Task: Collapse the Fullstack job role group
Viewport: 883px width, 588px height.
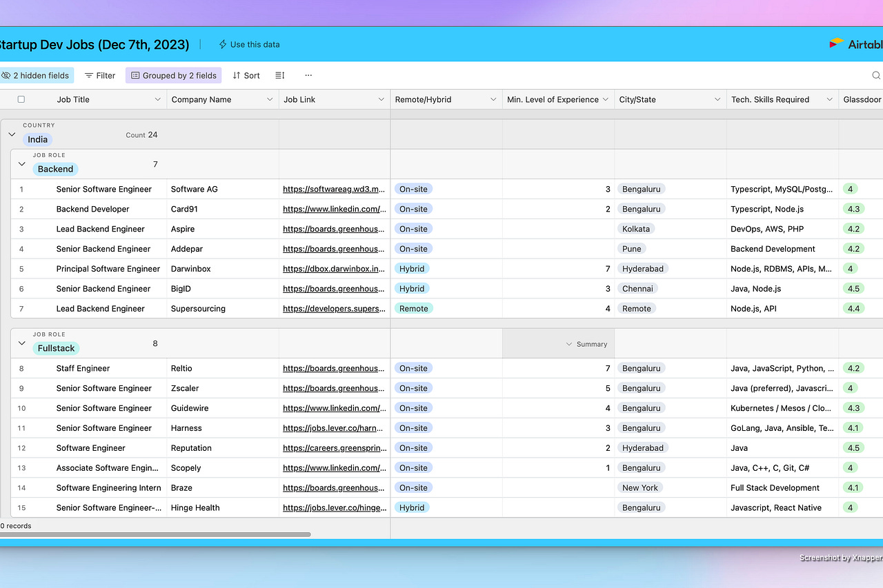Action: pos(21,343)
